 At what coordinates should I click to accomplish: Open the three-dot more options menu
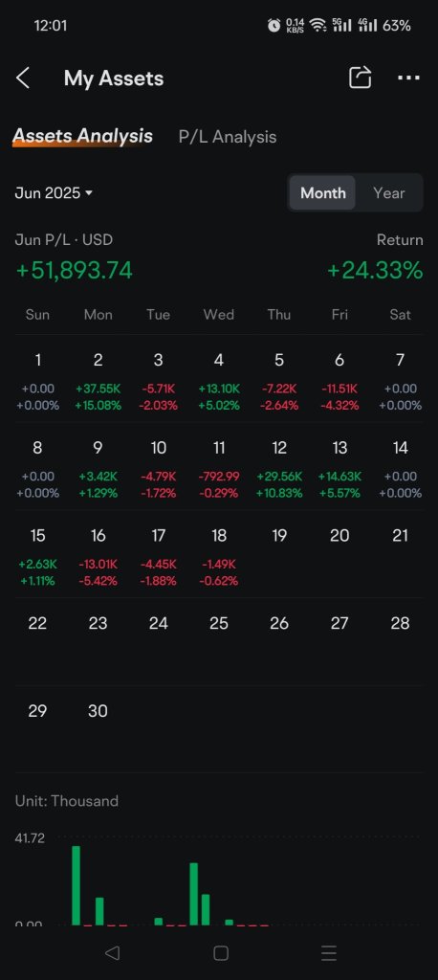(408, 78)
